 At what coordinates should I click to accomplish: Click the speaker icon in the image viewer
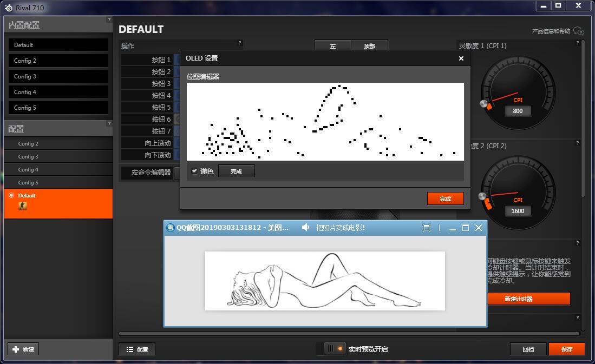pyautogui.click(x=306, y=228)
